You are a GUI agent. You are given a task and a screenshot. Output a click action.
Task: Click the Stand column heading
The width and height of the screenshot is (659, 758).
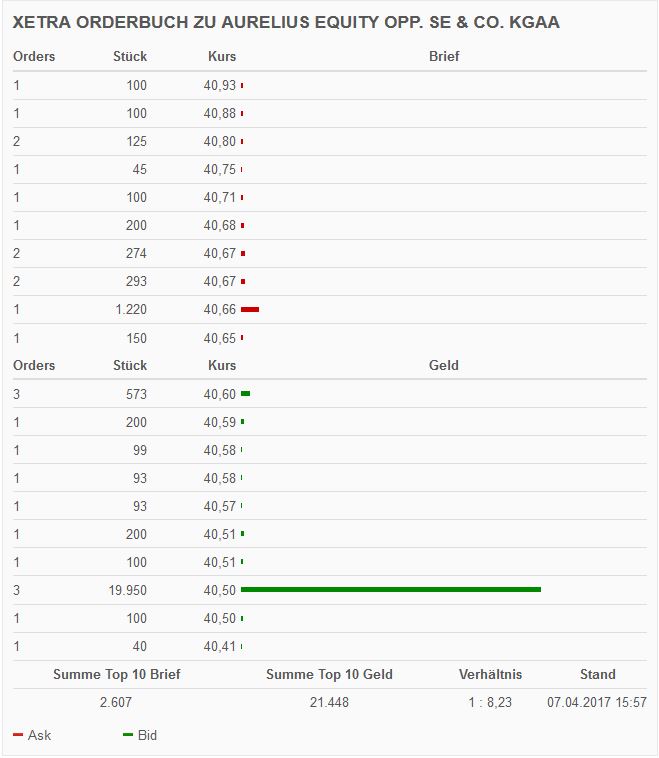tap(598, 675)
